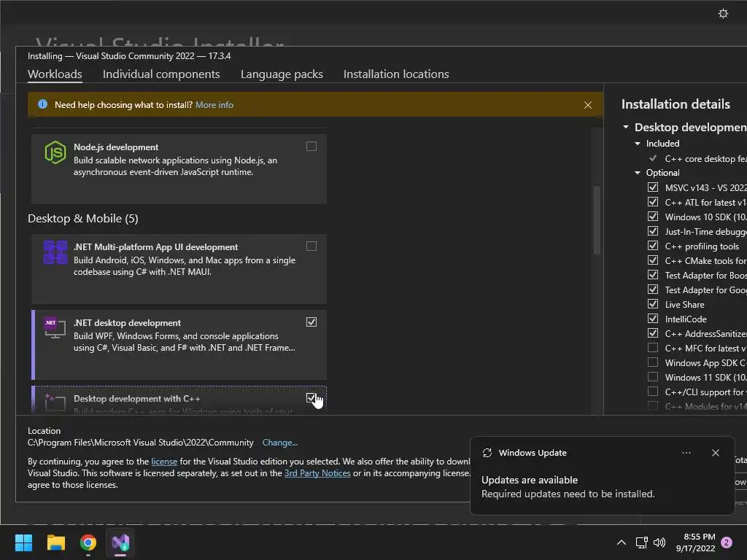Select the Desktop & Mobile (5) heading

pos(83,219)
